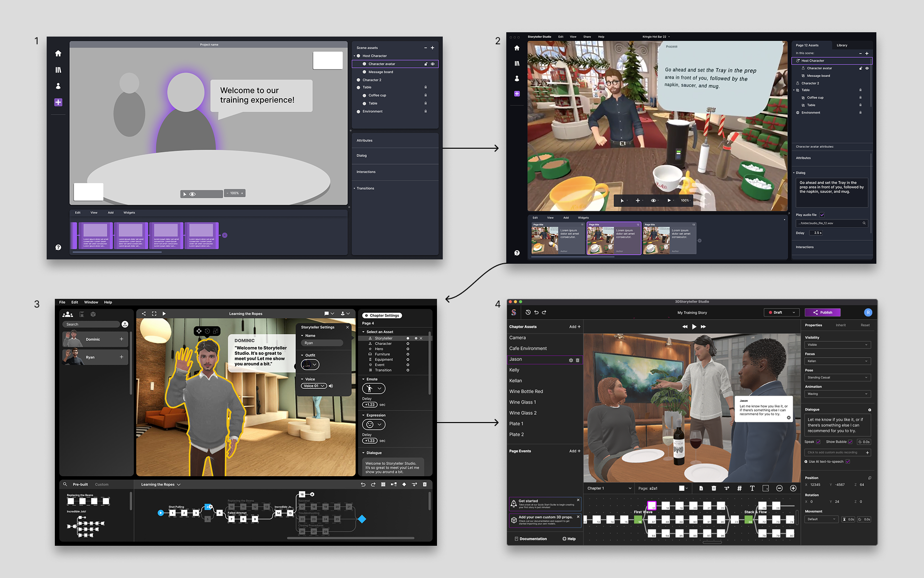Click the text T tool beside Page a2a1

click(752, 488)
